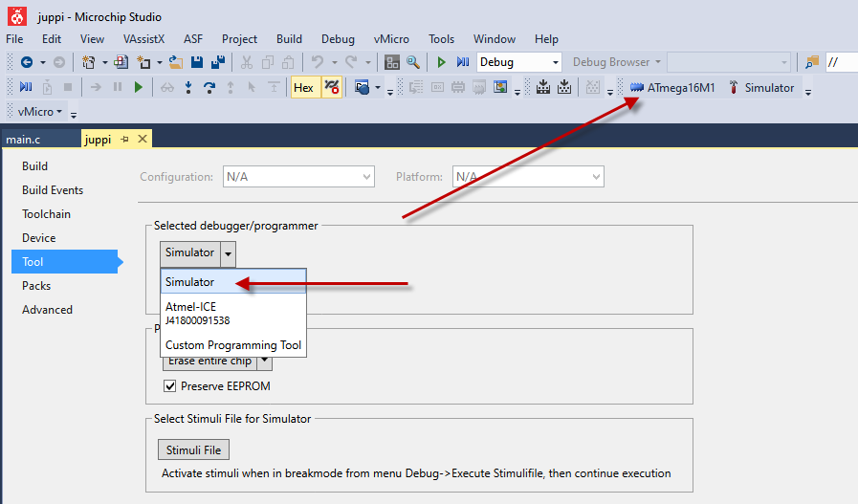This screenshot has height=504, width=858.
Task: Open the Project menu
Action: click(239, 39)
